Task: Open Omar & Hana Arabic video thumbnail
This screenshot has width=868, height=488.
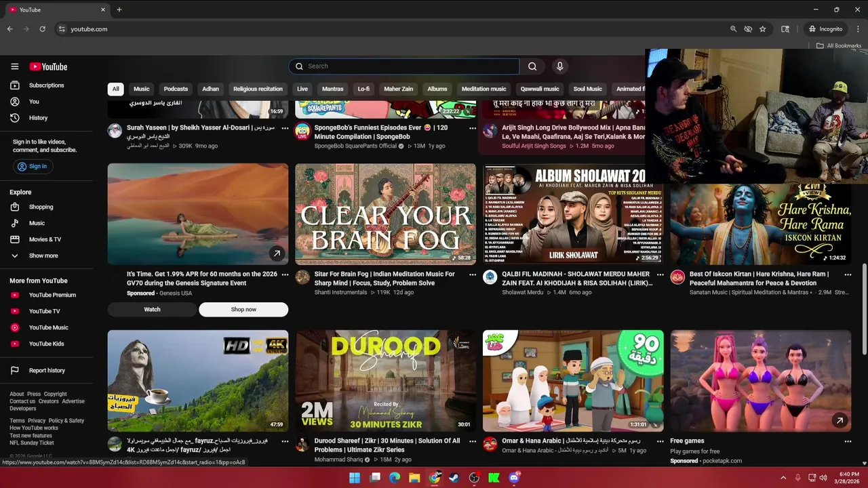Action: [x=573, y=381]
